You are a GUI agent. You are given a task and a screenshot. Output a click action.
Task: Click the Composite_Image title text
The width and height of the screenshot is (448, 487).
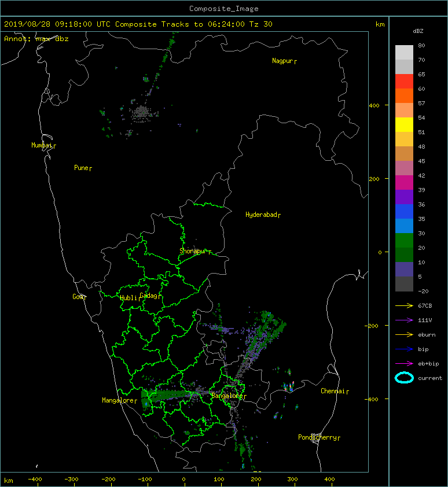click(224, 9)
